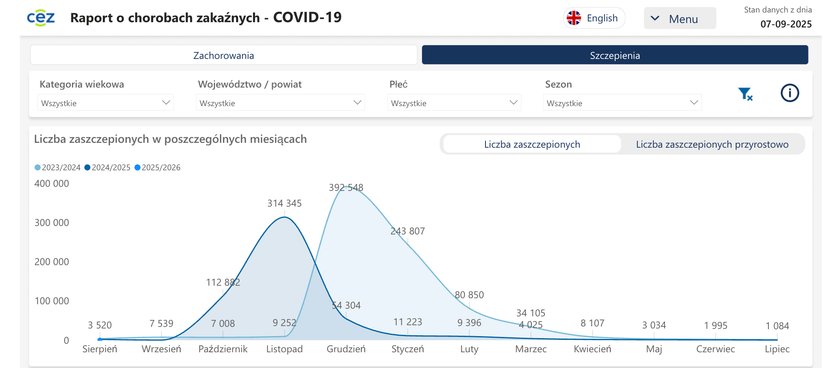Switch language to English
The height and width of the screenshot is (368, 840).
click(x=595, y=18)
